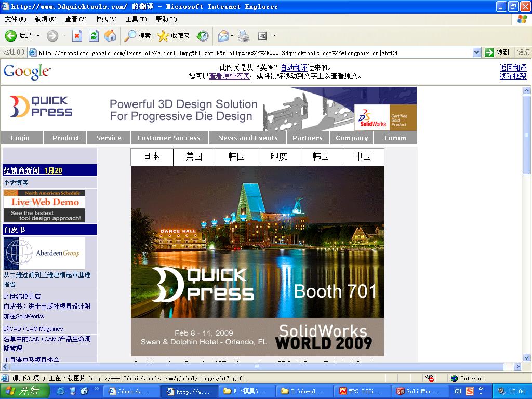The height and width of the screenshot is (399, 532).
Task: Open the Live Web Demo banner
Action: click(x=44, y=206)
